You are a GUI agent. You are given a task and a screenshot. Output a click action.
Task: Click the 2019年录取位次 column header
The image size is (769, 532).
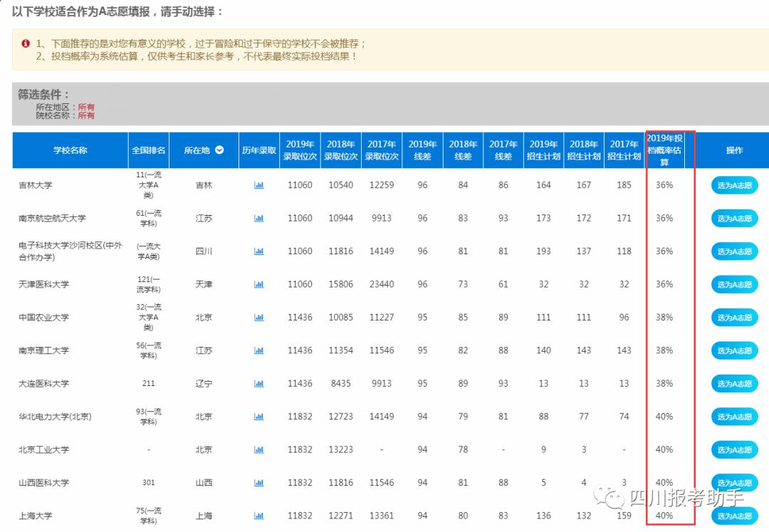pyautogui.click(x=300, y=150)
